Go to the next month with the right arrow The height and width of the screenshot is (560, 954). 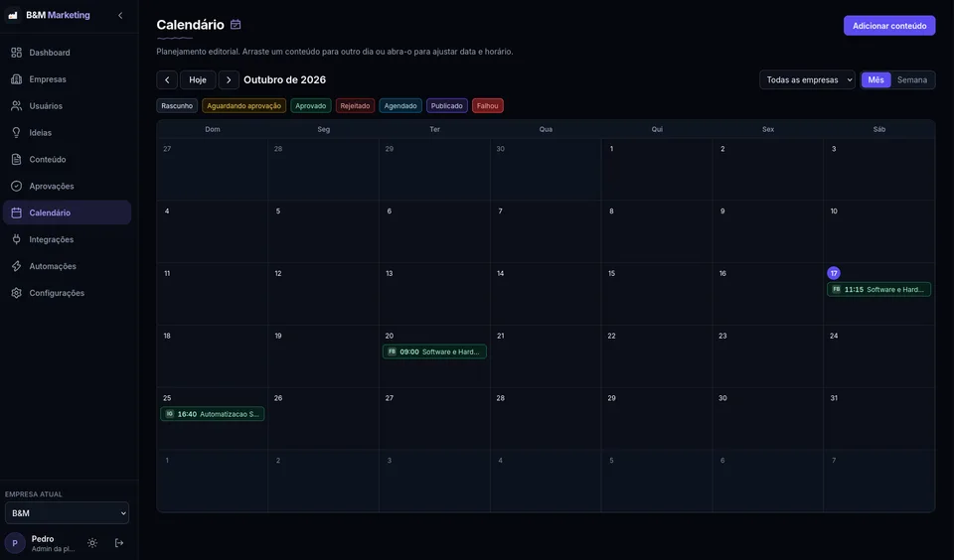pos(229,79)
